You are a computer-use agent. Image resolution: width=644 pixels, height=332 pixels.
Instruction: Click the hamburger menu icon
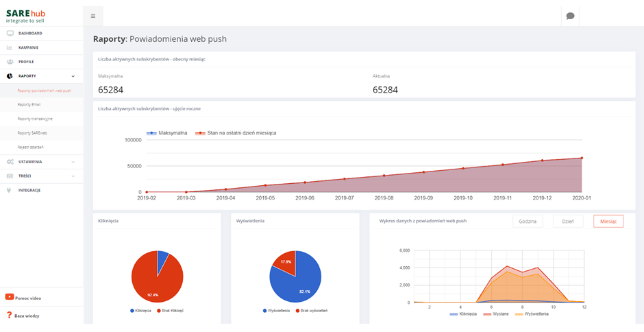[93, 16]
